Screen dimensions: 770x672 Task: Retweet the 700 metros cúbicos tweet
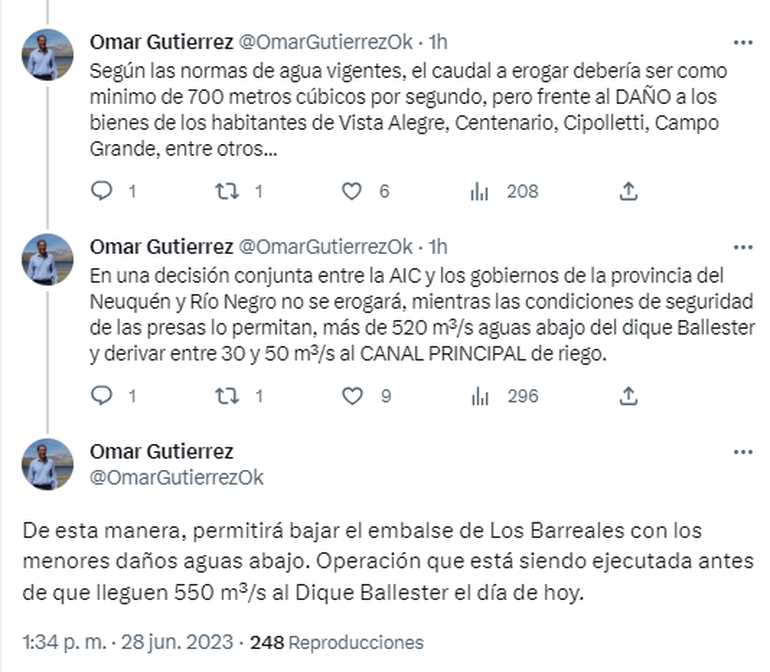click(229, 191)
